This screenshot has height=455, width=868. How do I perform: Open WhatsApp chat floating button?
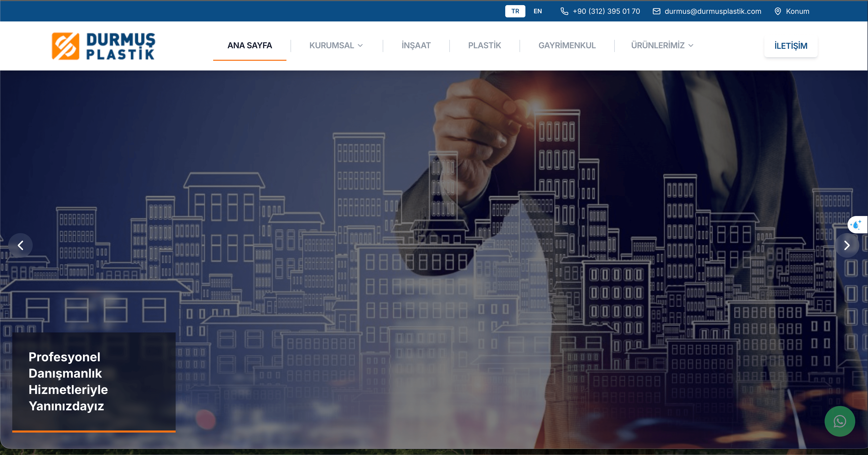coord(839,421)
